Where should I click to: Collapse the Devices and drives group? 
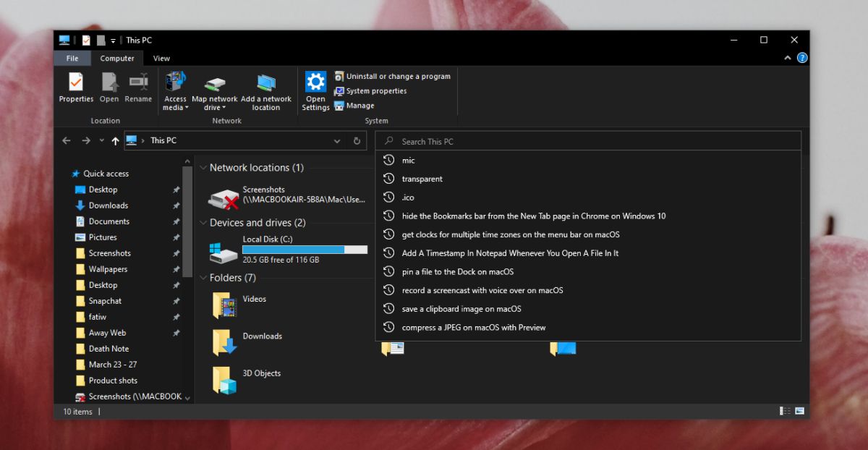203,223
